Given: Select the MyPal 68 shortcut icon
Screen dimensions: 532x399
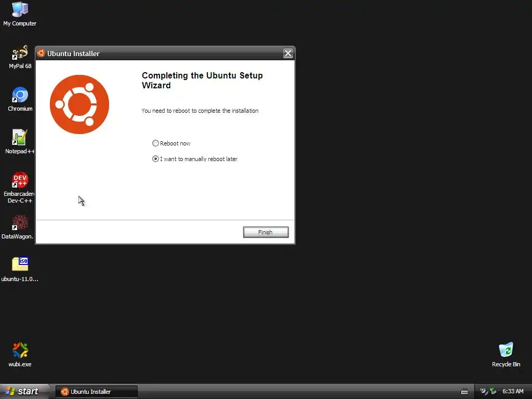Looking at the screenshot, I should click(20, 56).
